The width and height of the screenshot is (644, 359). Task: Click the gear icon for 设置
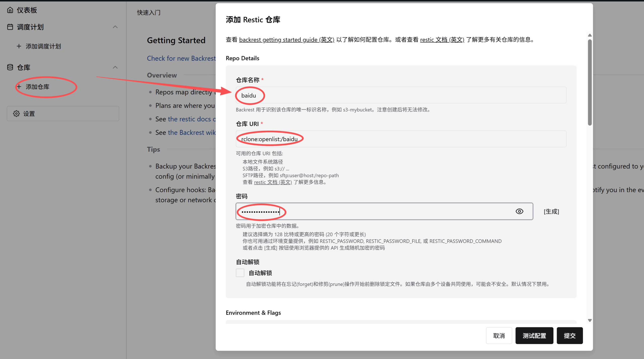click(16, 114)
